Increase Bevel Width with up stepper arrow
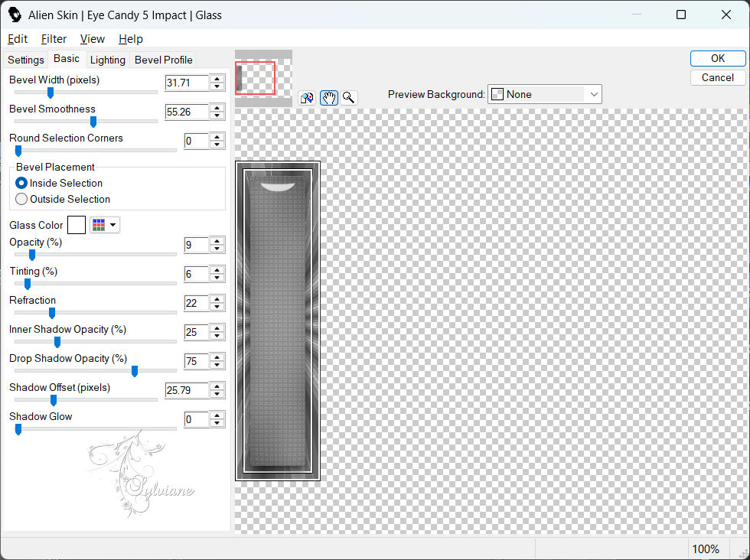750x560 pixels. [217, 79]
